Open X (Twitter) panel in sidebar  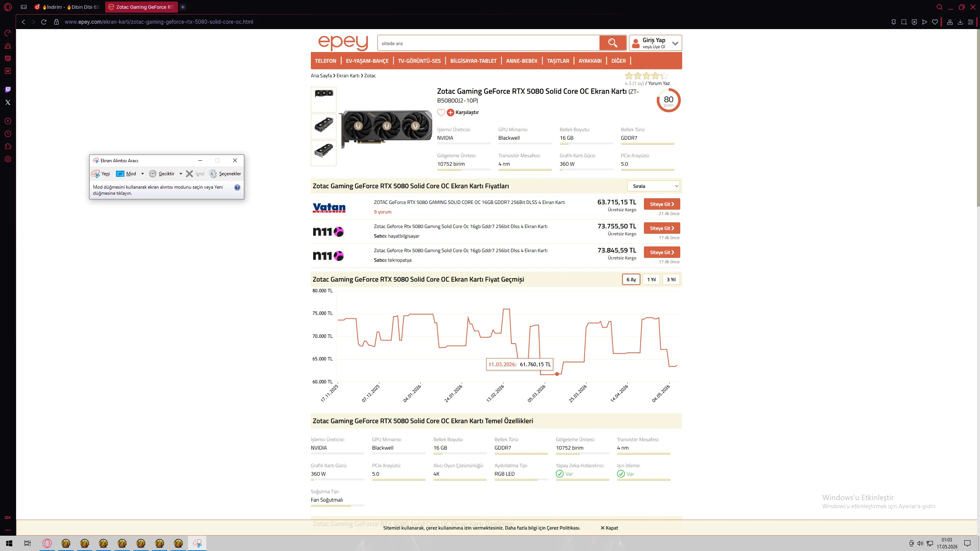[8, 102]
